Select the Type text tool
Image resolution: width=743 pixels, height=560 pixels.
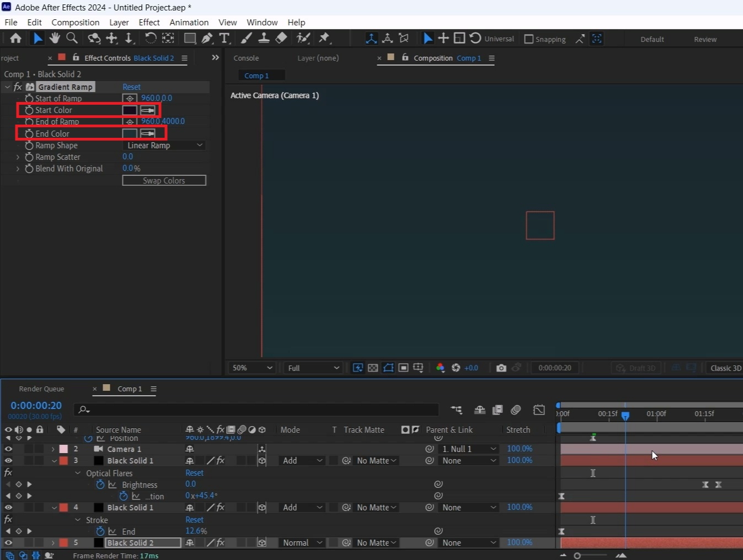pyautogui.click(x=224, y=38)
